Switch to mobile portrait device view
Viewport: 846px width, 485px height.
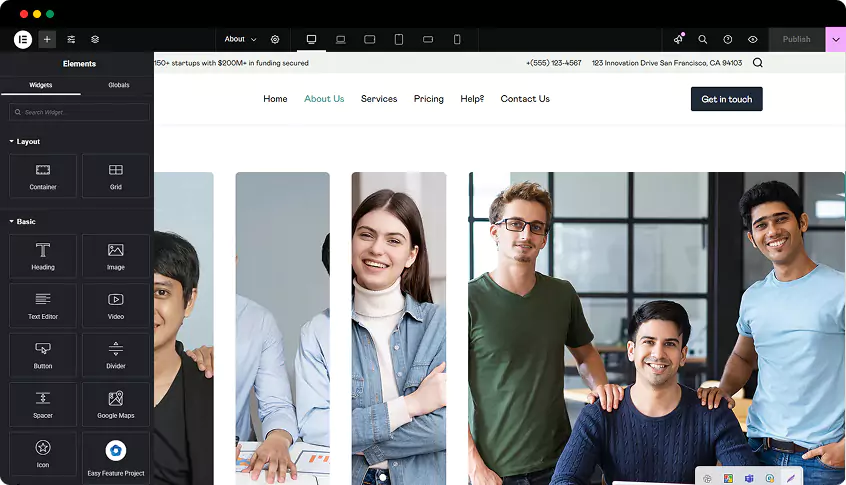click(x=457, y=39)
